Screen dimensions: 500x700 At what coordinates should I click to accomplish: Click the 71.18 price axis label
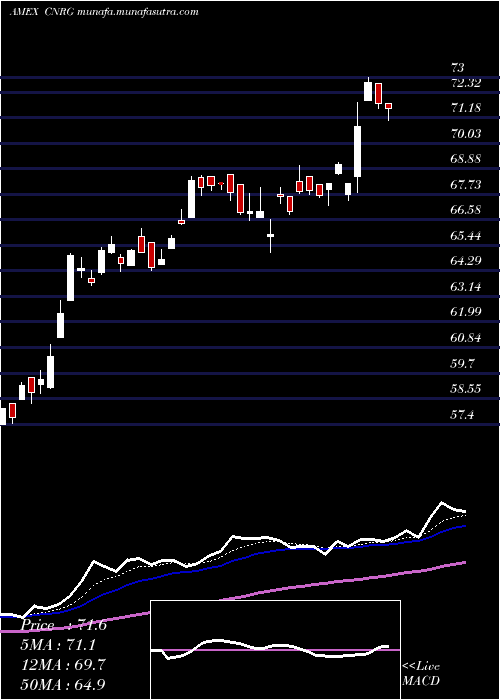coord(466,108)
